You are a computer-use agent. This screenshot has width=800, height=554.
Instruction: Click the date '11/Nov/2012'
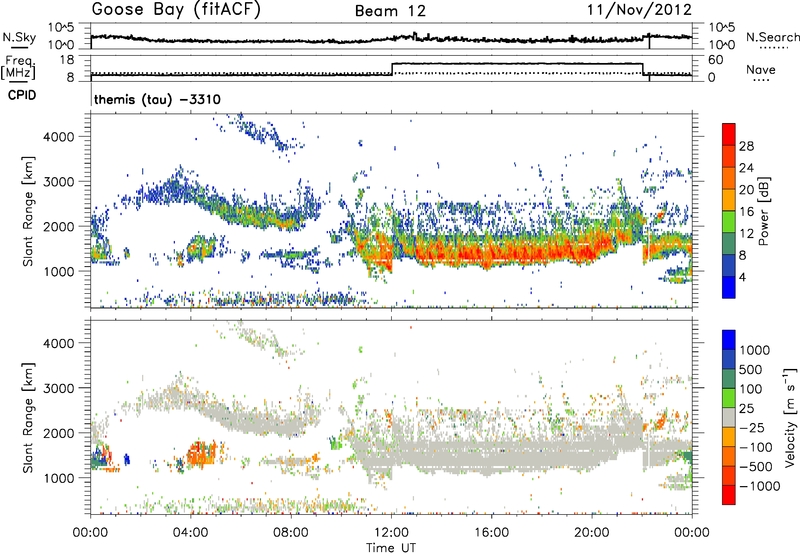(x=639, y=9)
